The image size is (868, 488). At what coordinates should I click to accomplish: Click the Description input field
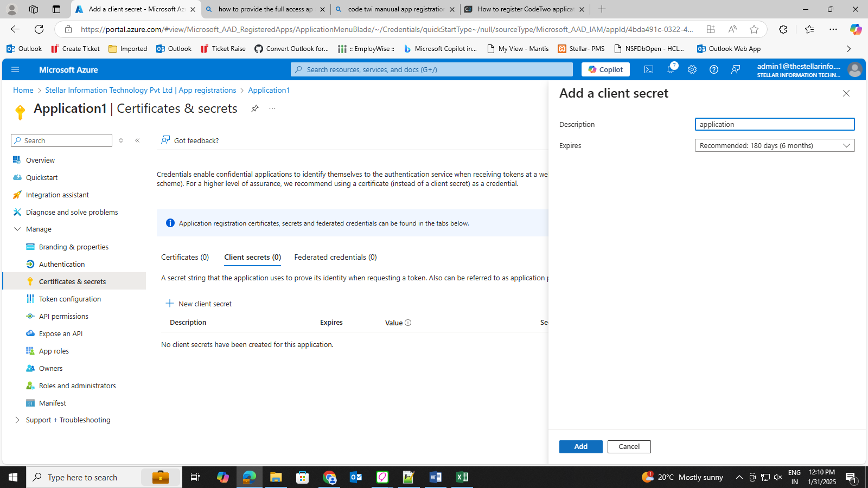pyautogui.click(x=775, y=124)
